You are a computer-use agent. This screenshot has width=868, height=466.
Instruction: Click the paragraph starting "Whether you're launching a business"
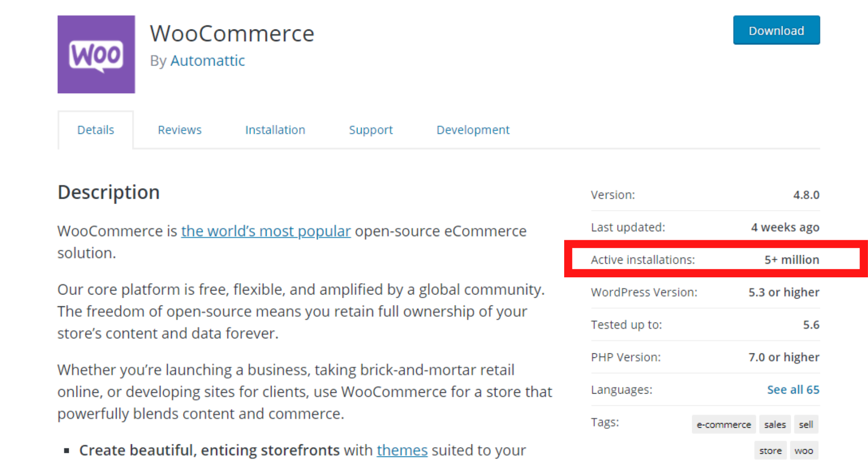(305, 392)
